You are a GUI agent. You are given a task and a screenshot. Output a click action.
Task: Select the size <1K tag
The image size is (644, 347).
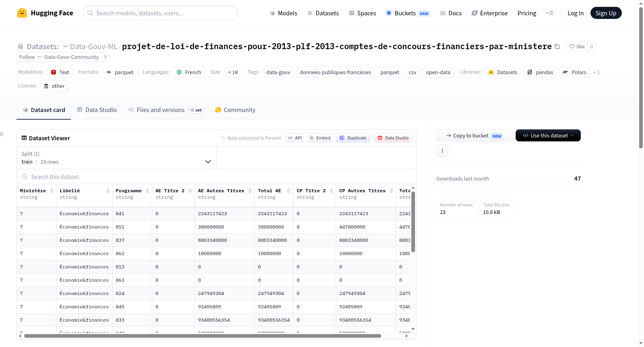click(x=233, y=73)
